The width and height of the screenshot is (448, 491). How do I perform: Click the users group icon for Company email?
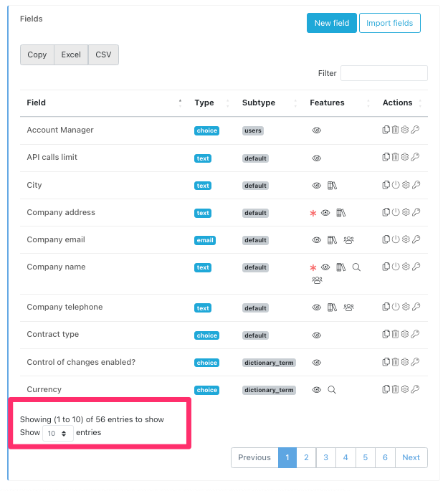coord(348,240)
